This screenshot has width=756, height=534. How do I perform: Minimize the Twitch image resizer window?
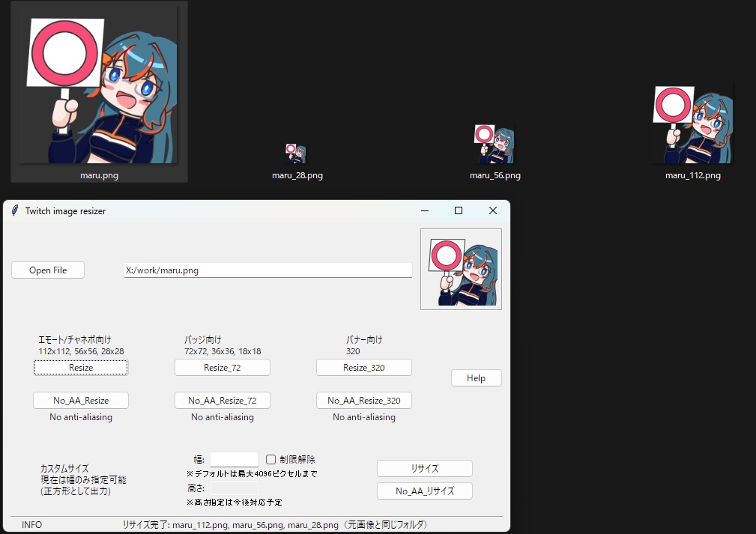point(425,210)
